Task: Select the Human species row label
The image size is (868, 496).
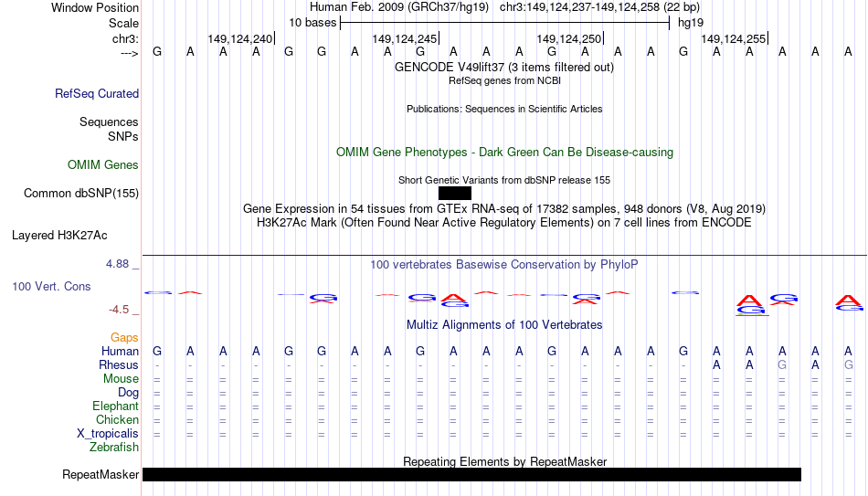Action: click(x=120, y=351)
